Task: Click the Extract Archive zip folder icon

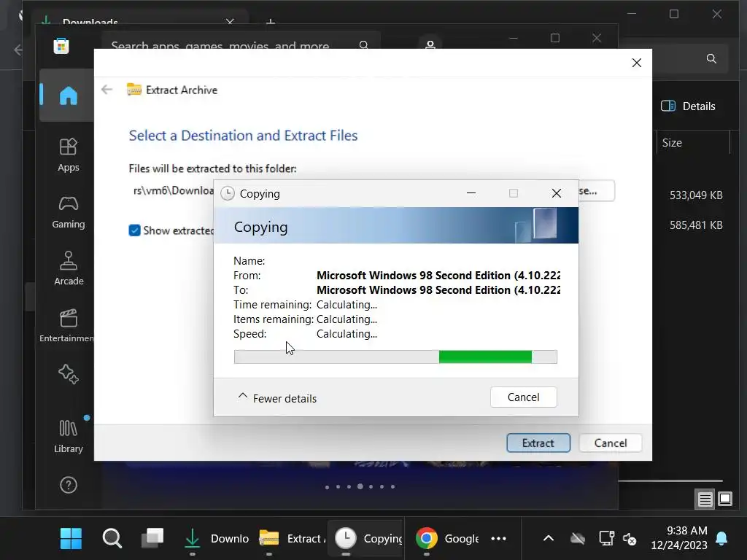Action: (134, 90)
